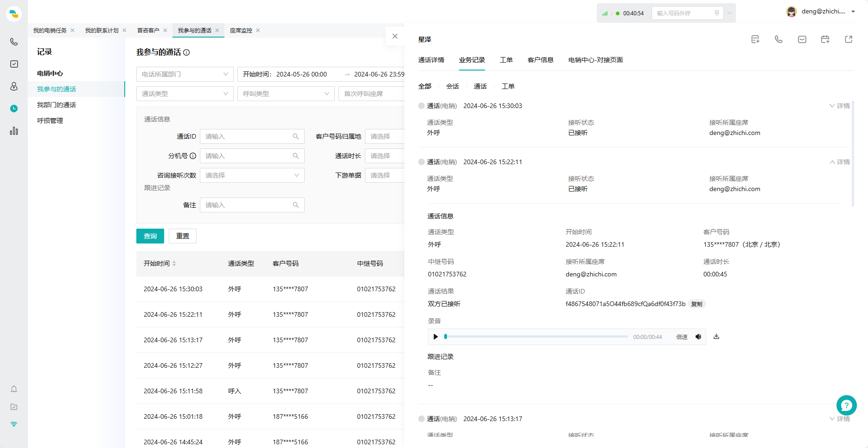
Task: Open the tasks checklist sidebar icon
Action: pos(14,64)
